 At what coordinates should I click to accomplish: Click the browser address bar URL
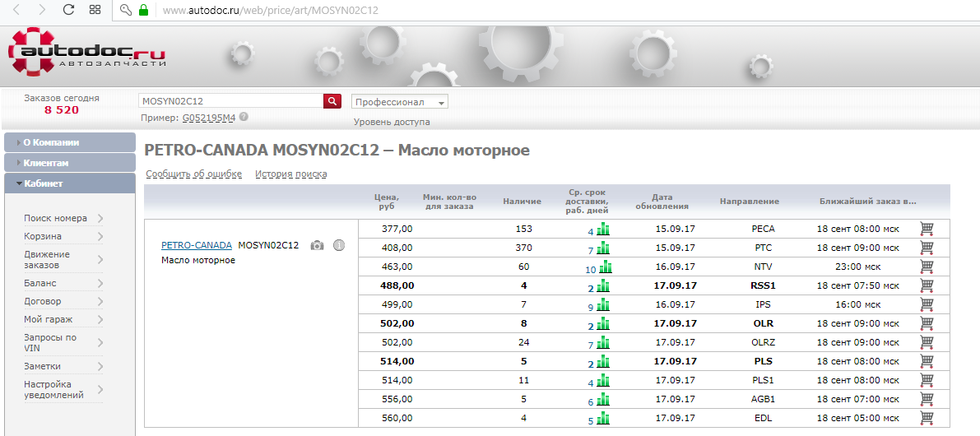[270, 11]
